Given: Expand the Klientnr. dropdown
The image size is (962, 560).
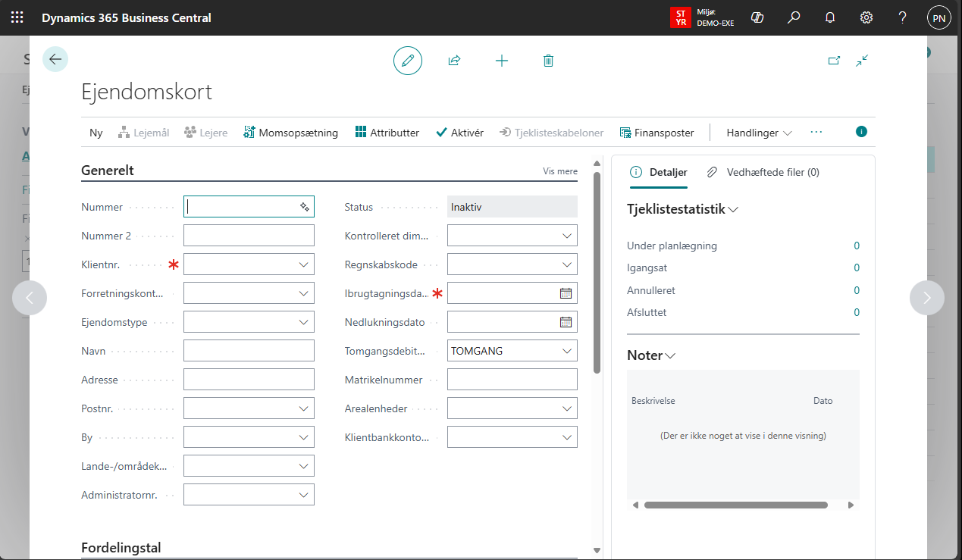Looking at the screenshot, I should (303, 264).
